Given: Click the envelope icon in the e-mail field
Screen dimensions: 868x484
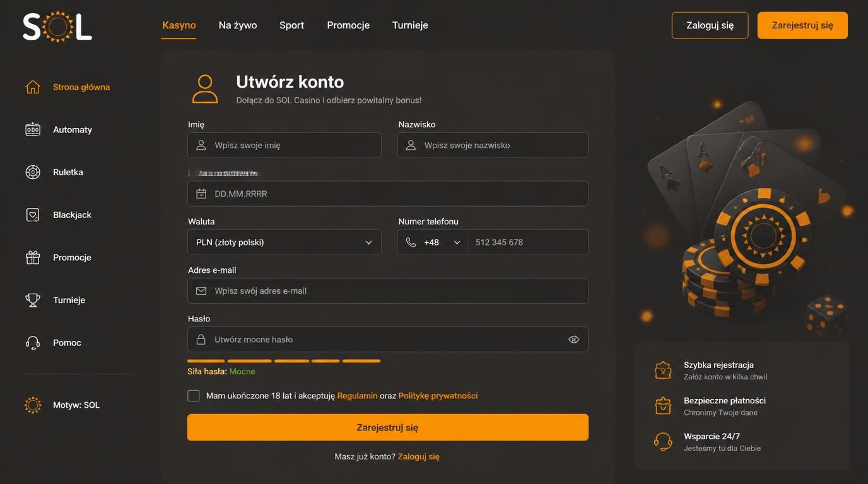Looking at the screenshot, I should [x=201, y=291].
